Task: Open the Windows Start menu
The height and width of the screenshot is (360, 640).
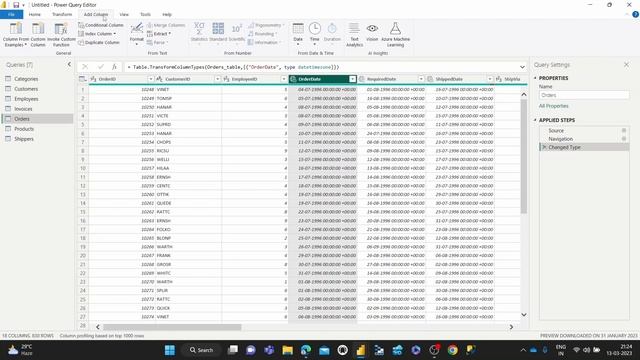Action: click(170, 350)
